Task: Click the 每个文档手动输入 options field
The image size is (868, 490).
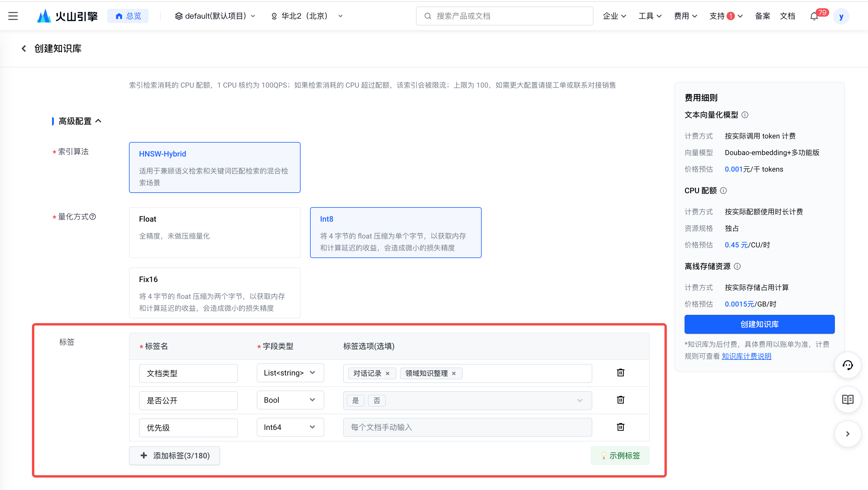Action: (467, 427)
